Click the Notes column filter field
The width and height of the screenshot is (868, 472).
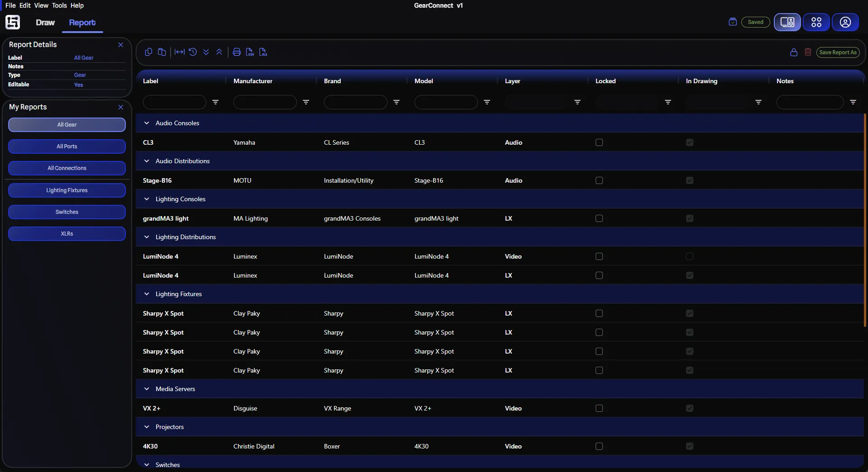coord(810,102)
